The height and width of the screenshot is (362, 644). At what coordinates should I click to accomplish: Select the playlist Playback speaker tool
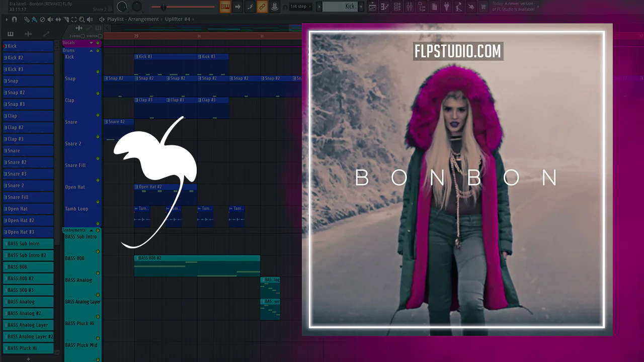[x=90, y=19]
